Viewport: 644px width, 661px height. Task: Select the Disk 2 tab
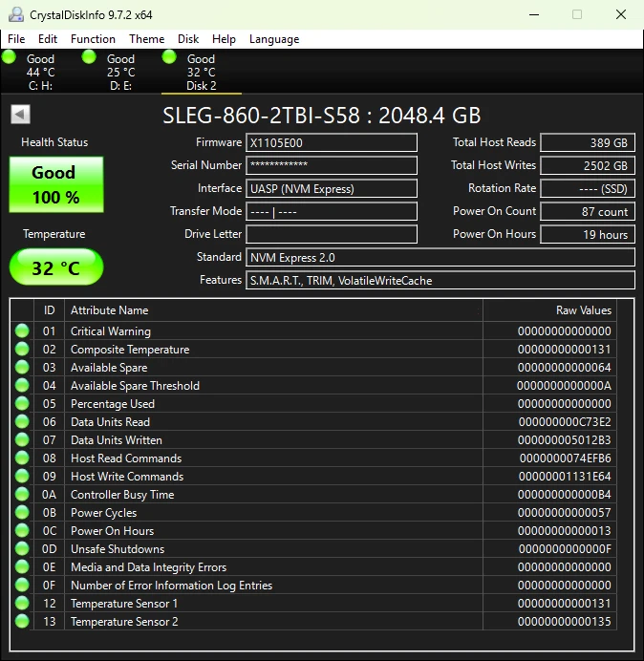coord(202,72)
